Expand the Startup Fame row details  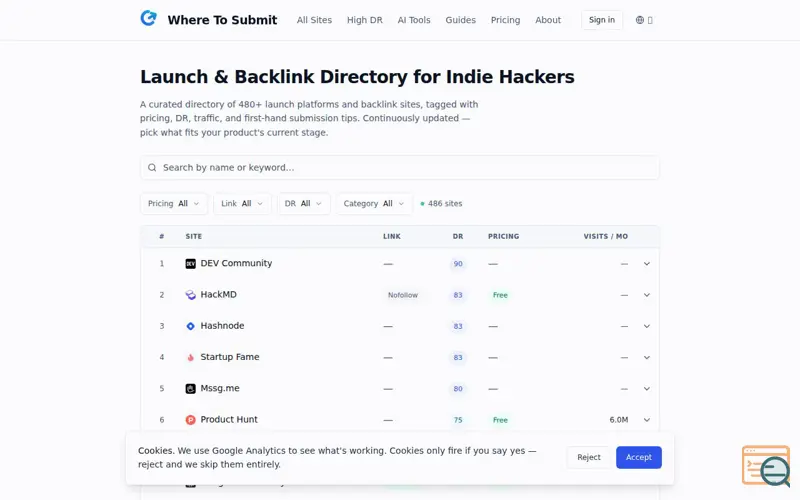[x=646, y=358]
